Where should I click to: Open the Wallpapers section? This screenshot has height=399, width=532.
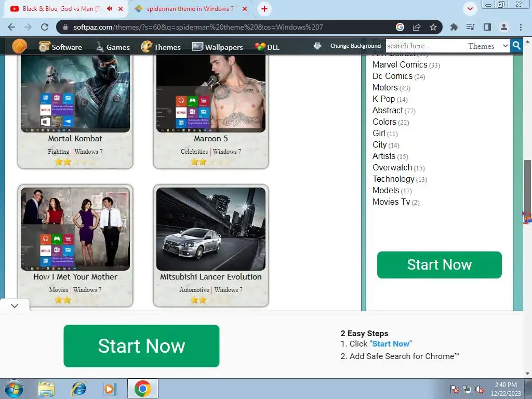[x=218, y=47]
